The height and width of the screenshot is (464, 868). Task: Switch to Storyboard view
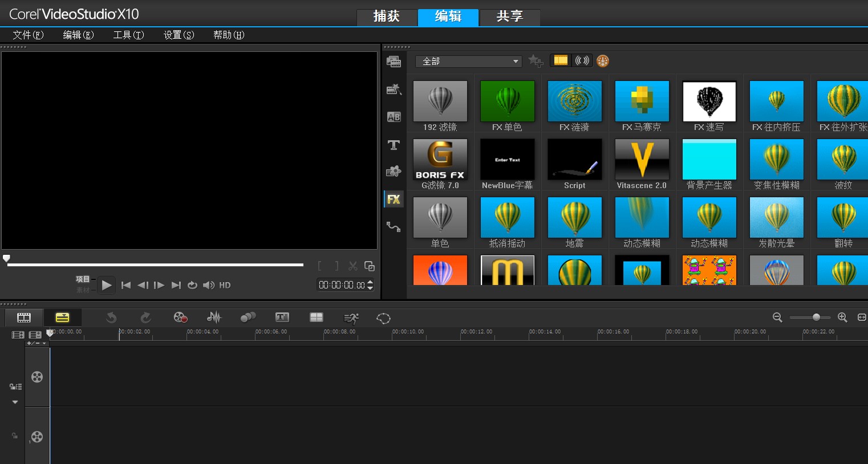(24, 318)
